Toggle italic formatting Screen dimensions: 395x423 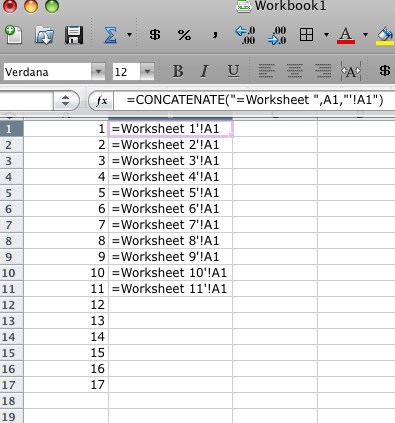click(204, 71)
